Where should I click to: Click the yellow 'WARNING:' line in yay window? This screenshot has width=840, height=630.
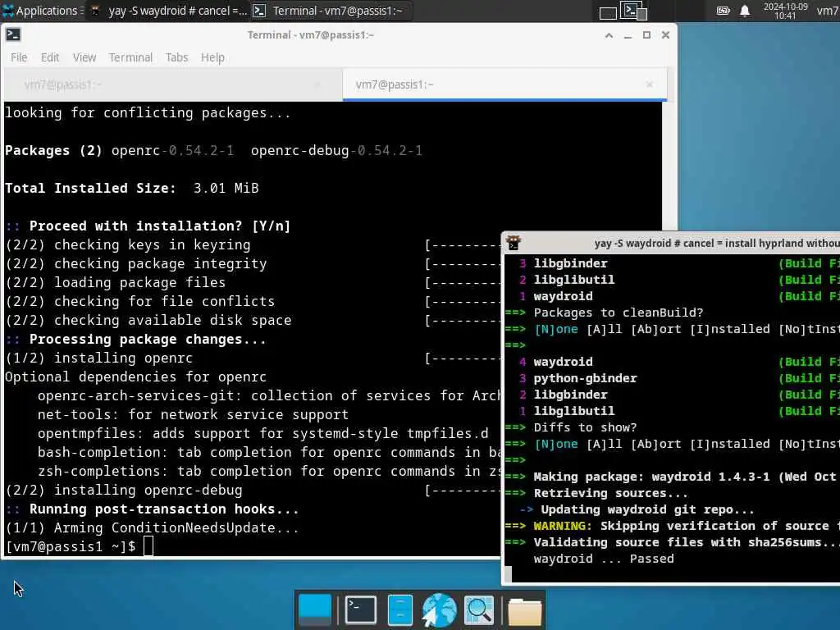[x=673, y=526]
